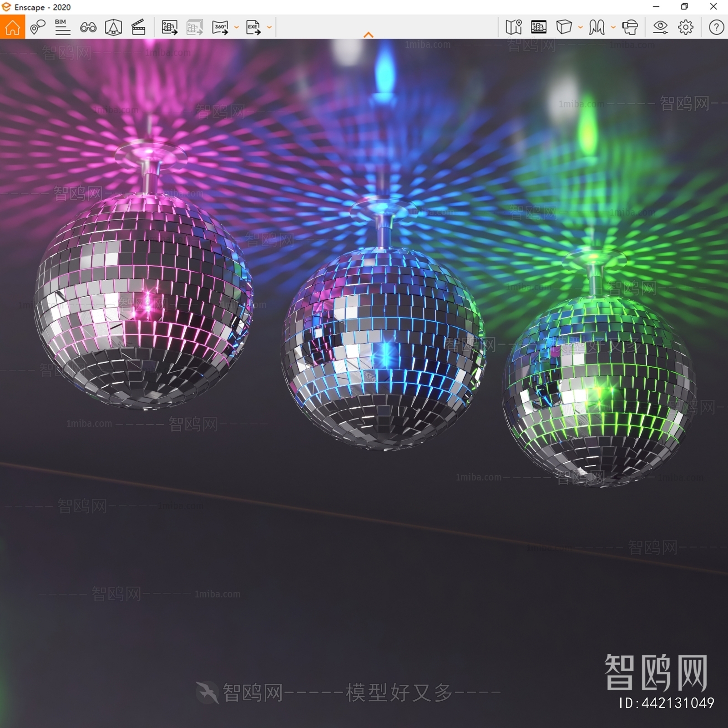Export standalone EXE file icon

point(253,27)
